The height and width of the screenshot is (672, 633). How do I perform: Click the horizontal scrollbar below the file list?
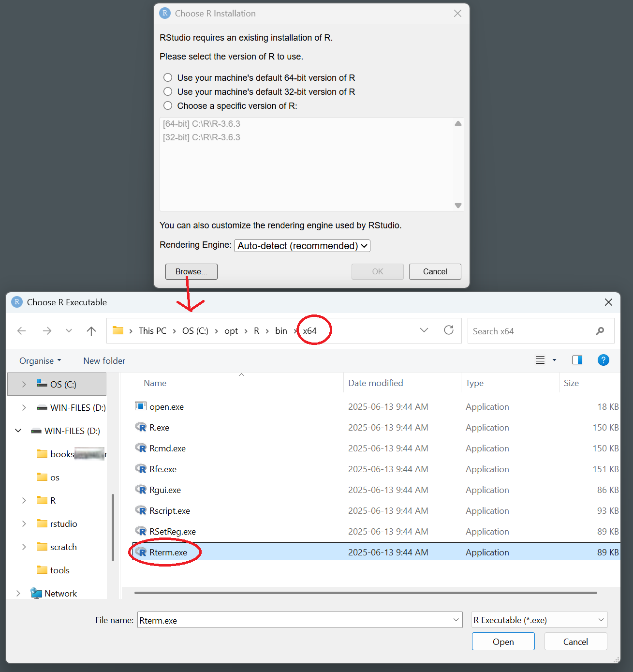coord(366,593)
